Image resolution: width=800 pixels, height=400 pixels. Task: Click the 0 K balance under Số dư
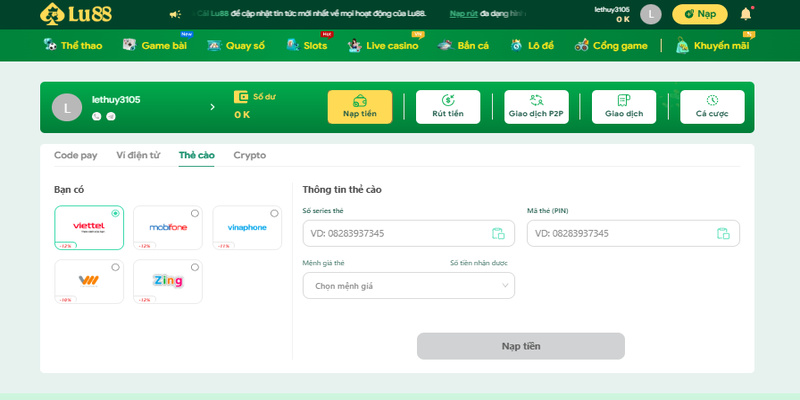242,115
